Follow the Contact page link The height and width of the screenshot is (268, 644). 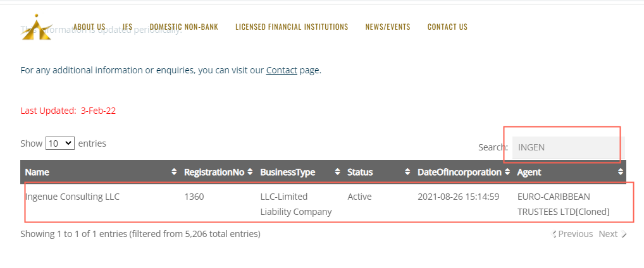282,70
